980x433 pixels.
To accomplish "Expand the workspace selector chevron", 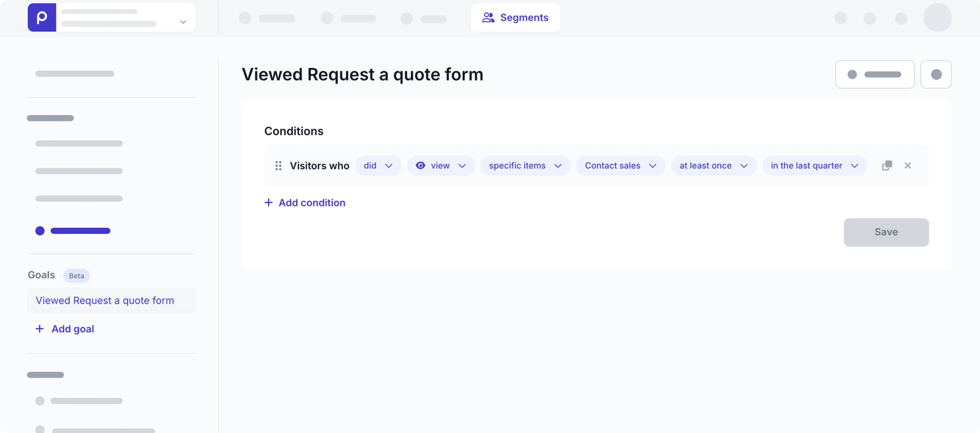I will [183, 22].
